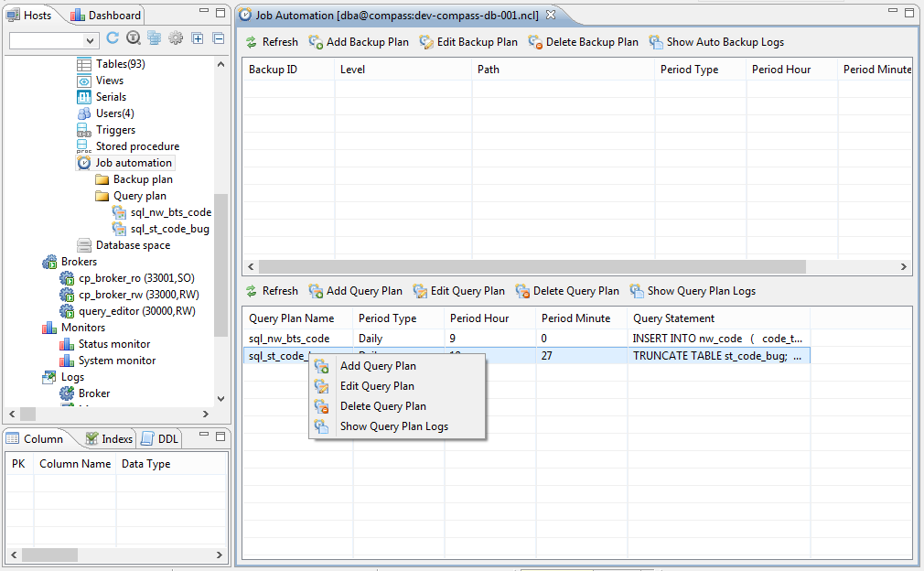Open the Status monitor tree item
Viewport: 924px width, 571px height.
[x=114, y=344]
